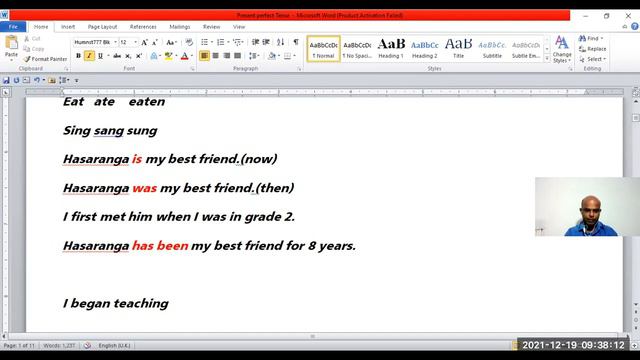640x360 pixels.
Task: Click the Decrease Indent icon
Action: pyautogui.click(x=255, y=42)
